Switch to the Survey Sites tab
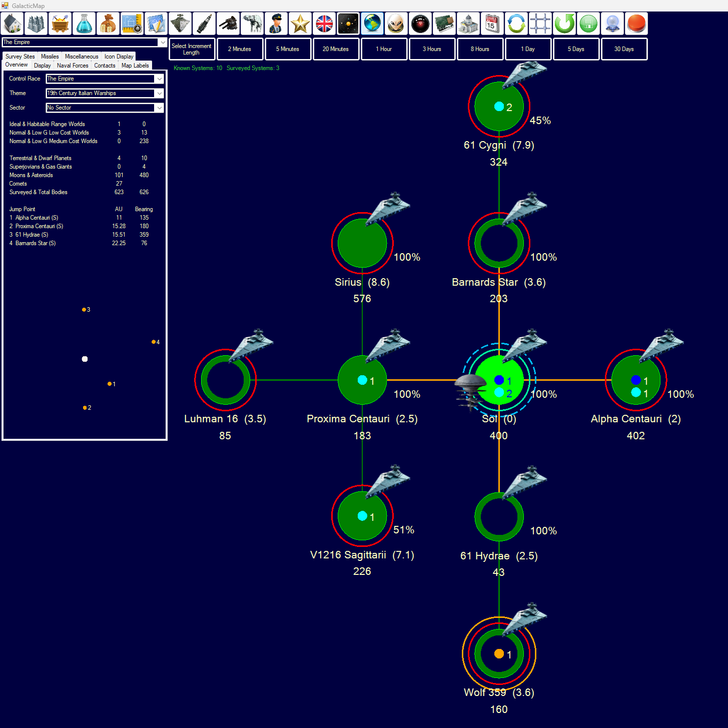This screenshot has height=728, width=728. click(x=20, y=57)
